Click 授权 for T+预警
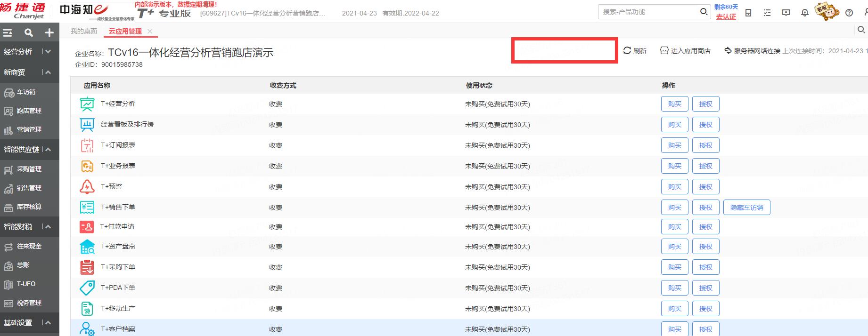This screenshot has width=868, height=336. [706, 187]
